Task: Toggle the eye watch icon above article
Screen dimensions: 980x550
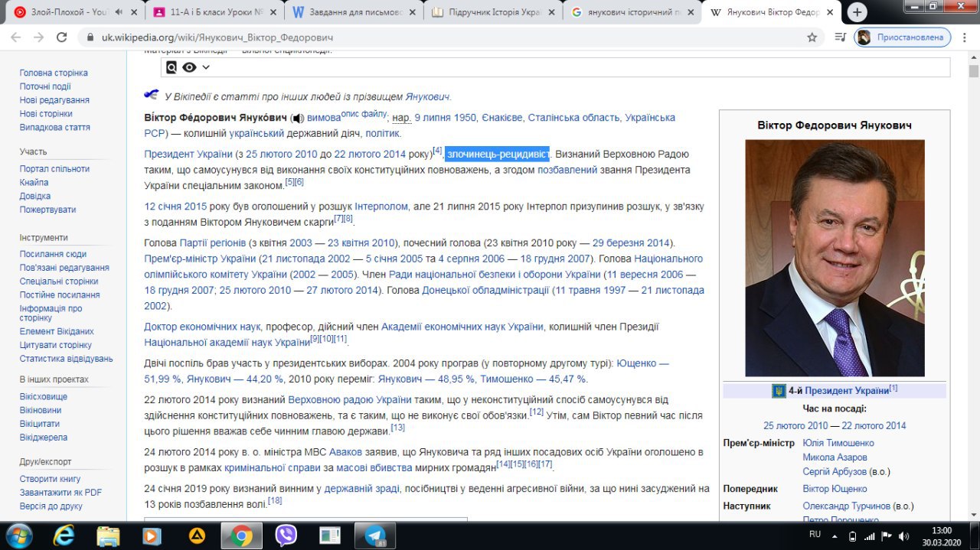Action: [x=189, y=67]
